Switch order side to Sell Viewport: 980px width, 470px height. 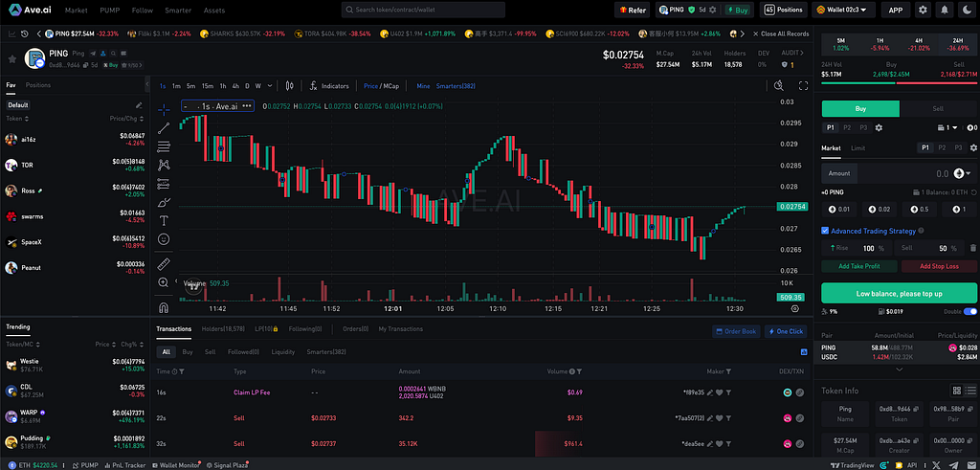[938, 109]
